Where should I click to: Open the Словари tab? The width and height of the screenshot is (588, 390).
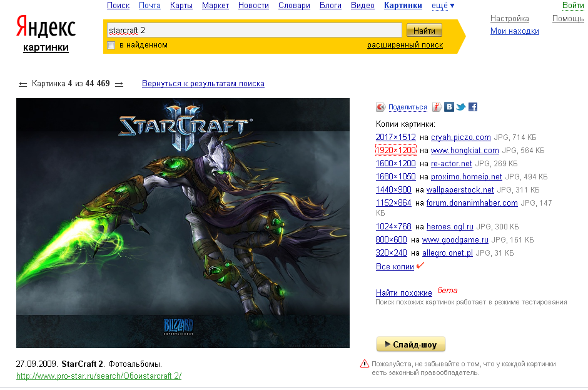[x=294, y=6]
